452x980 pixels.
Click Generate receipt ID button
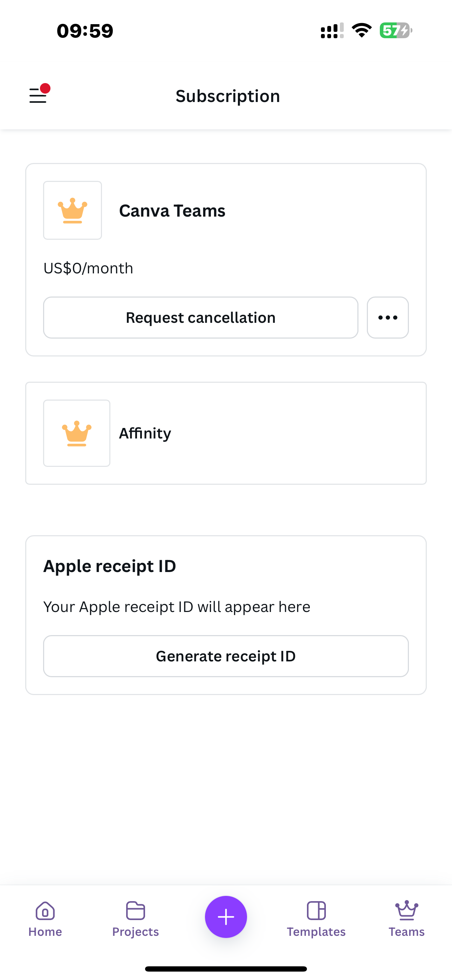click(x=226, y=656)
